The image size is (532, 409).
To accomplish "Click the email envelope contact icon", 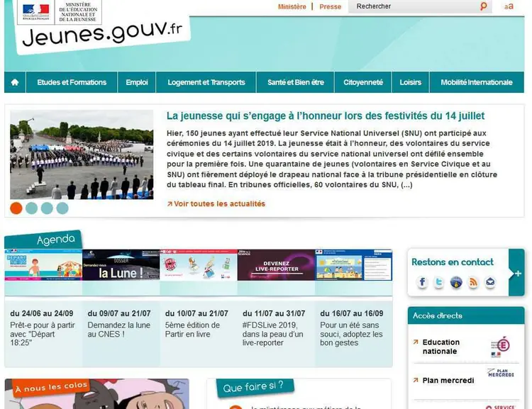I will coord(490,282).
